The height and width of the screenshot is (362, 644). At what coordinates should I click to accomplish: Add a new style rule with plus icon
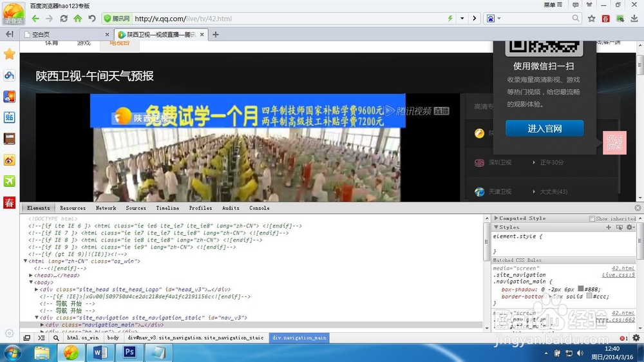[609, 227]
